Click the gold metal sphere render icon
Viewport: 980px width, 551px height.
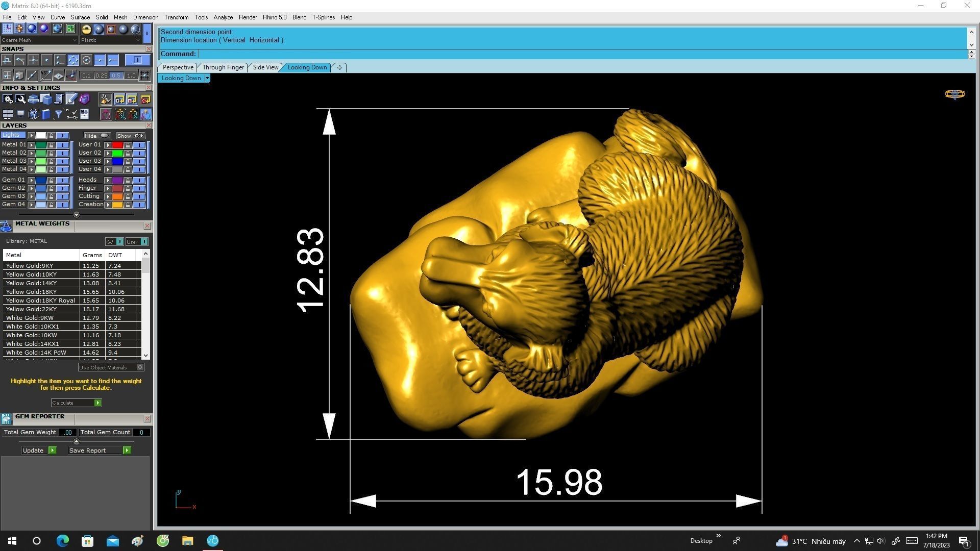pyautogui.click(x=86, y=29)
